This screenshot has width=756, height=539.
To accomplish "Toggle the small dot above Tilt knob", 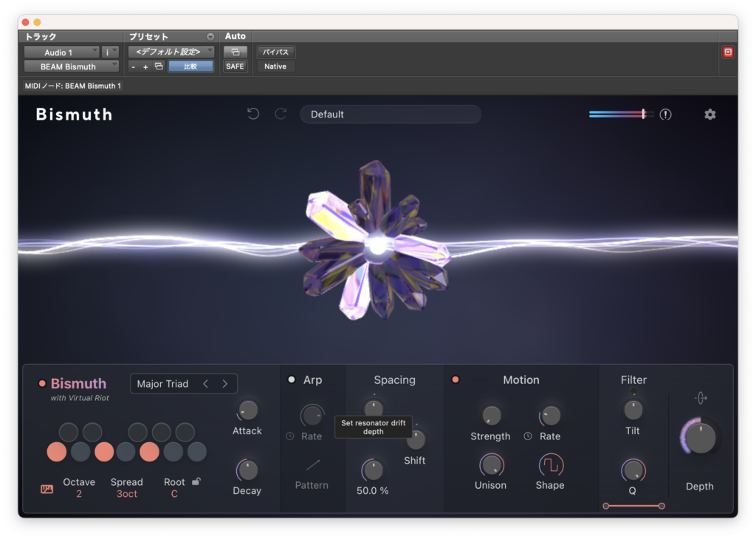I will [x=633, y=391].
